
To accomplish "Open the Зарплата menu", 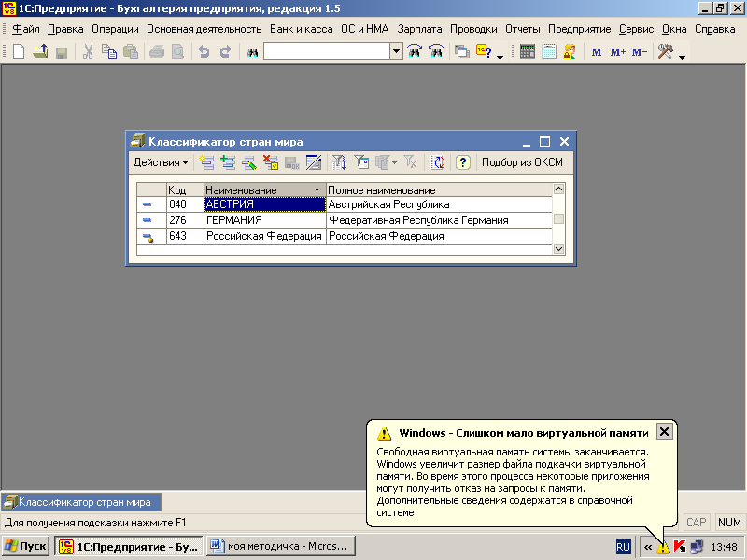I will point(419,29).
